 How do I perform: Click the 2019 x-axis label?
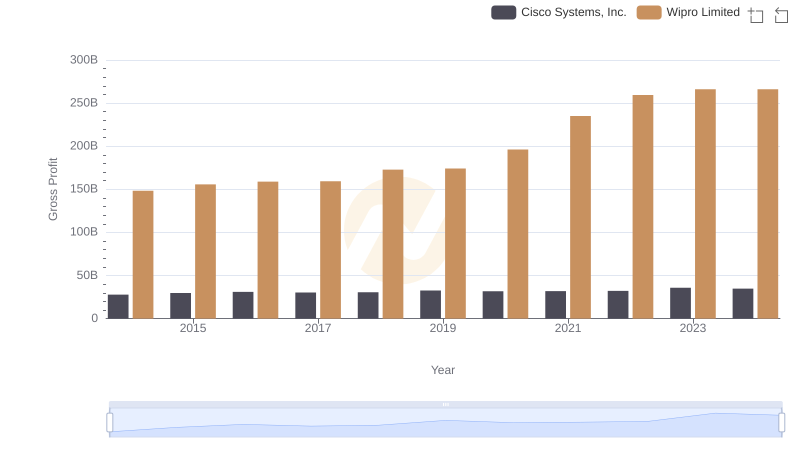443,328
